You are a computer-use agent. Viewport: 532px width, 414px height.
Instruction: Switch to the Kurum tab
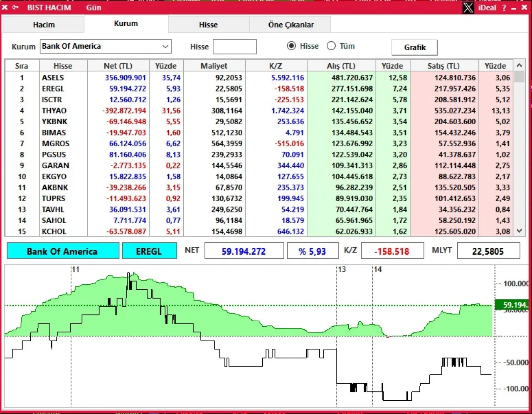point(126,24)
